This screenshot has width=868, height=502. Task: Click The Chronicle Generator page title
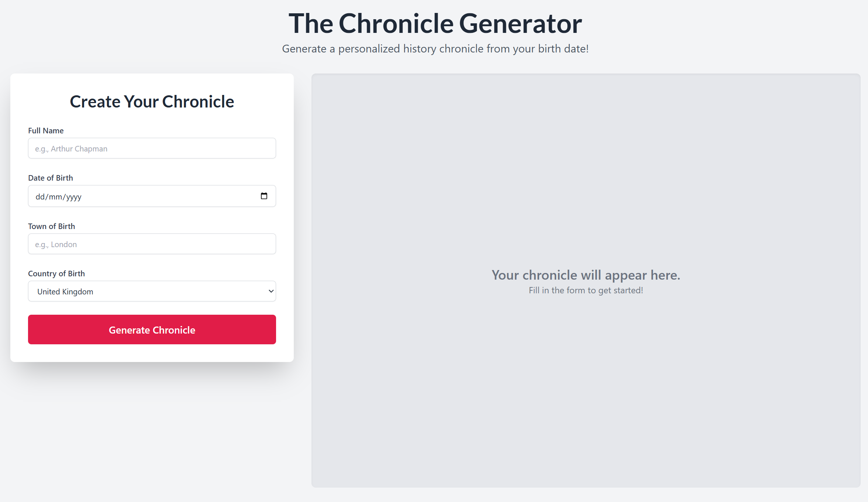tap(434, 23)
